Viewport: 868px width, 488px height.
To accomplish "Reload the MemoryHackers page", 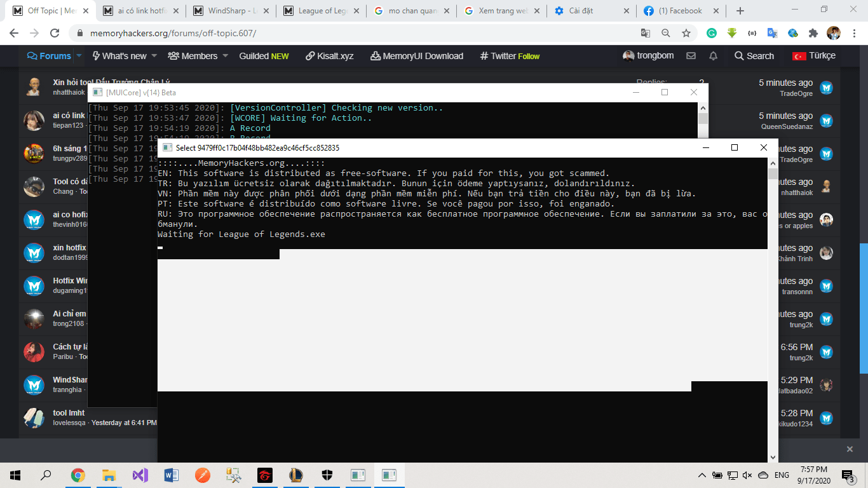I will 55,33.
